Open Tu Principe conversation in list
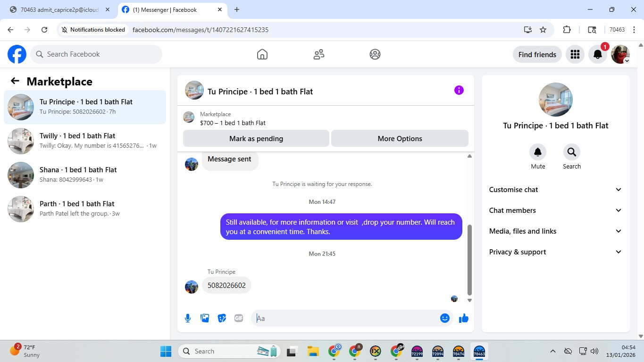The image size is (644, 362). (x=85, y=107)
